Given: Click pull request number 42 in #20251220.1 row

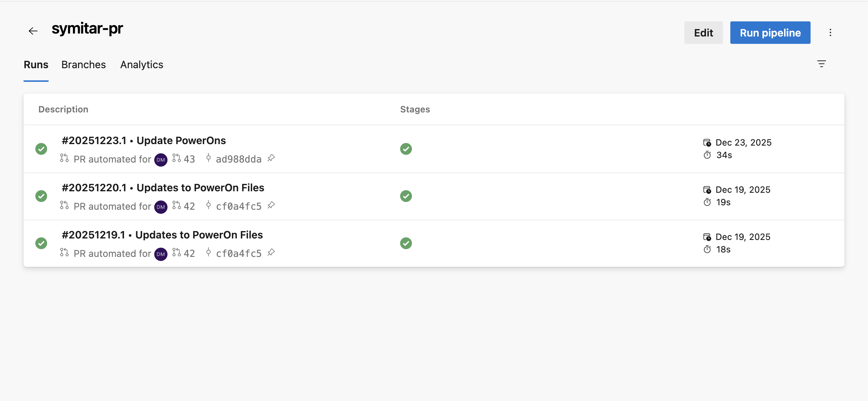Looking at the screenshot, I should click(189, 206).
